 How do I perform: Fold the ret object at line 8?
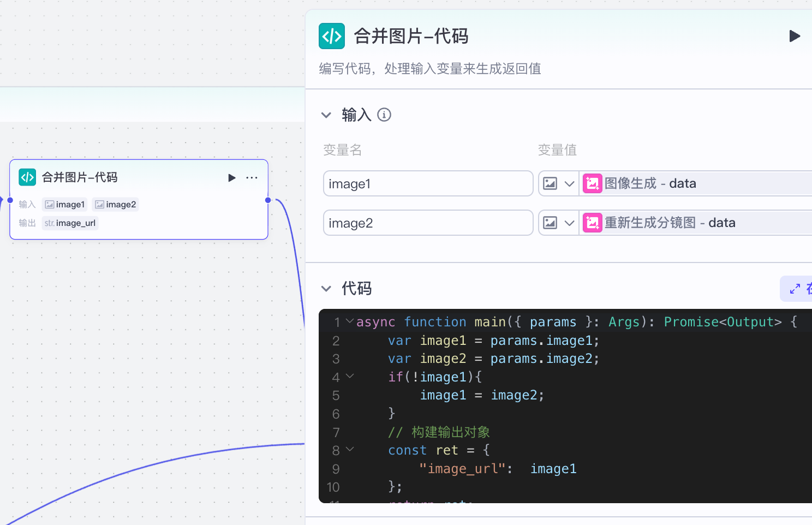click(350, 449)
